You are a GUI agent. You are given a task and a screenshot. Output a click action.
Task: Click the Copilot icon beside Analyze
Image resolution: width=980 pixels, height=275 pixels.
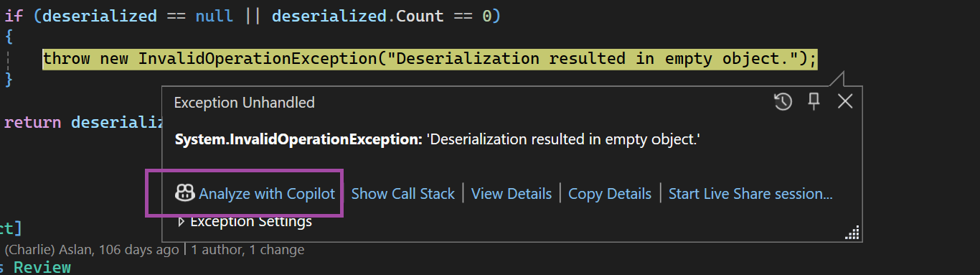tap(184, 193)
